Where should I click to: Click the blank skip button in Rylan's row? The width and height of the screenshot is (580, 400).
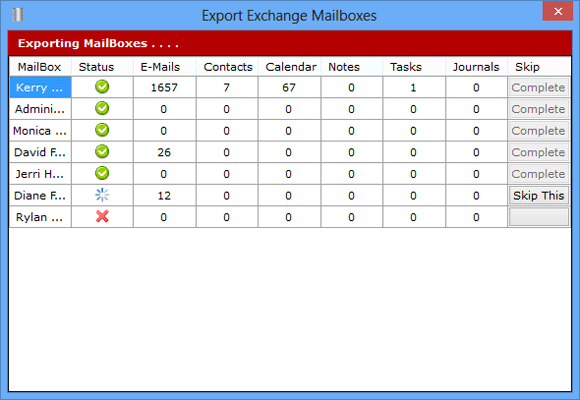(x=539, y=217)
